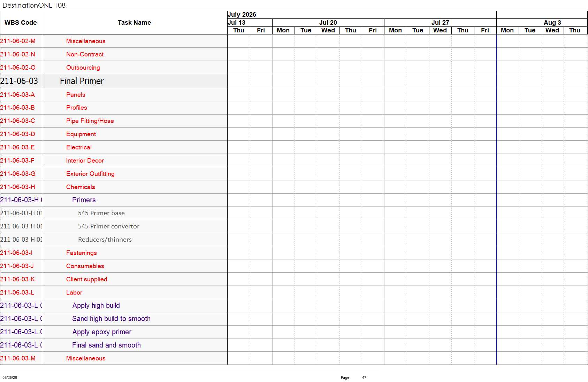Click WBS code 211-06-03-K
The width and height of the screenshot is (588, 382).
click(x=17, y=279)
